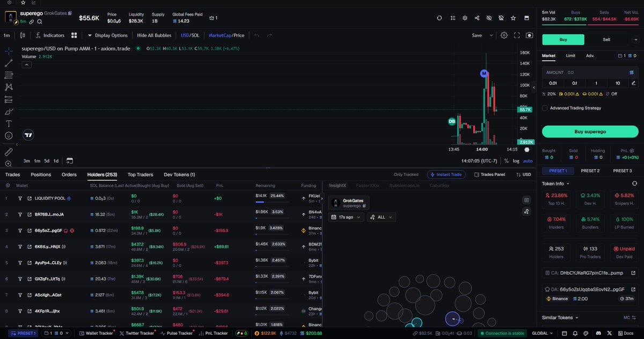Select the Limit order tab
Viewport: 644px width, 339px height.
click(x=570, y=55)
